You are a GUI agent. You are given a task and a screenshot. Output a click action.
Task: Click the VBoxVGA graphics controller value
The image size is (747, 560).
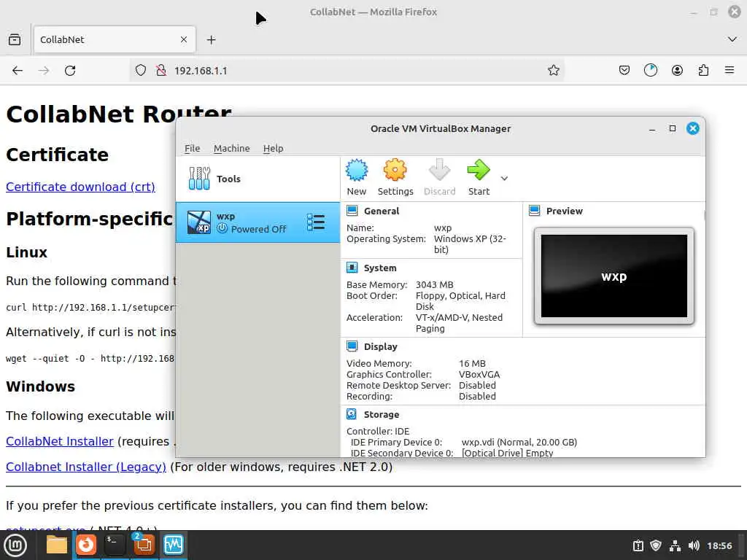coord(479,375)
